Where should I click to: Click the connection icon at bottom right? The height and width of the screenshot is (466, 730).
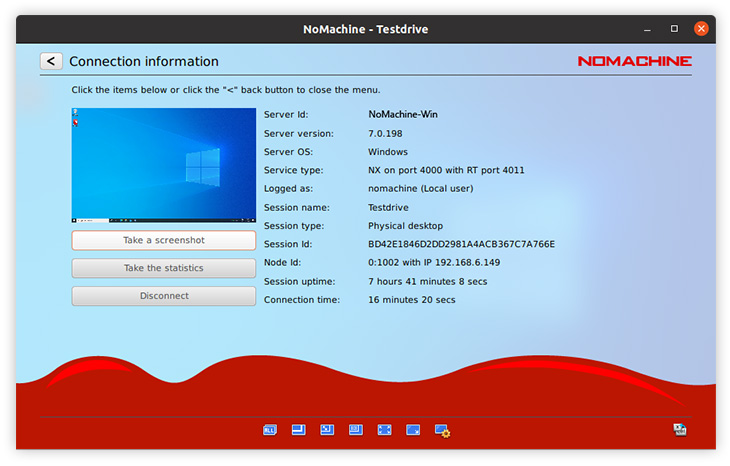click(680, 430)
